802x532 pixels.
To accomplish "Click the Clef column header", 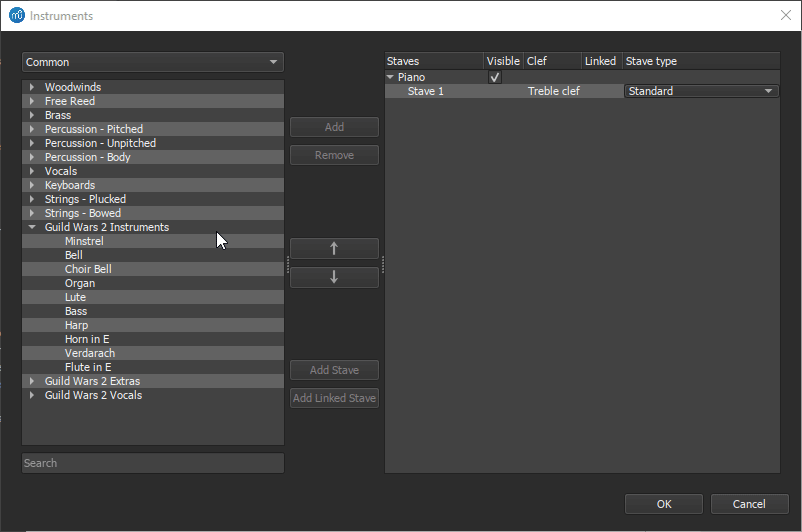I will (552, 61).
